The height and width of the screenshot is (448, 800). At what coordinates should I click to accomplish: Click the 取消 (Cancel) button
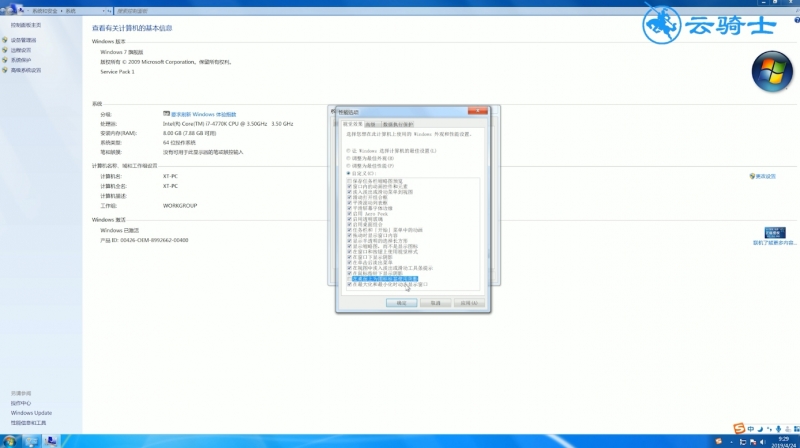435,303
